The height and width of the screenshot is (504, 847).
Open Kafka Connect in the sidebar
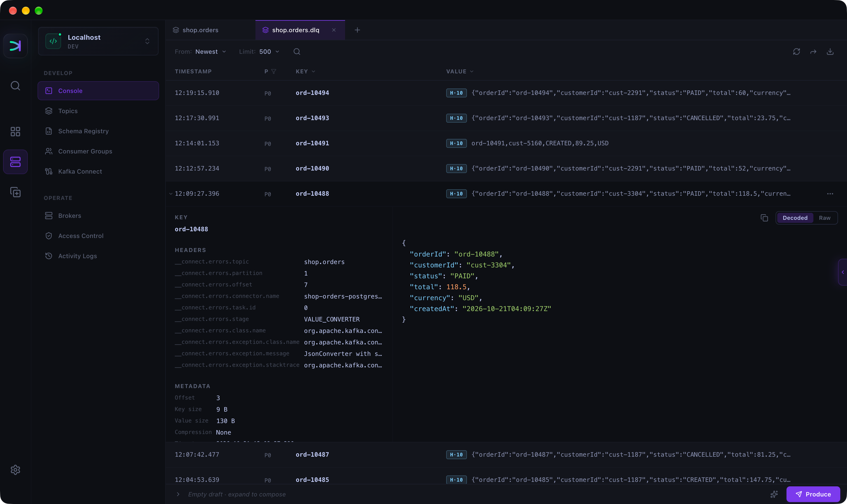coord(98,172)
